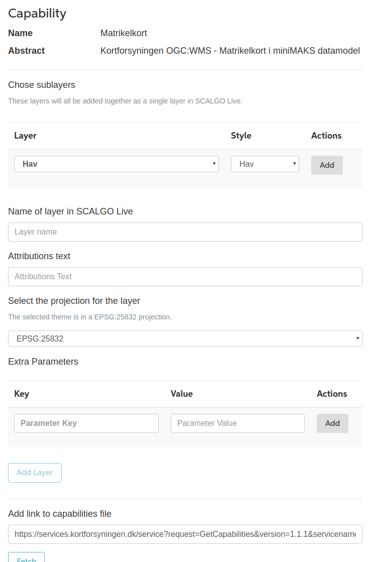
Task: Open the Layer dropdown showing Hav
Action: tap(116, 164)
